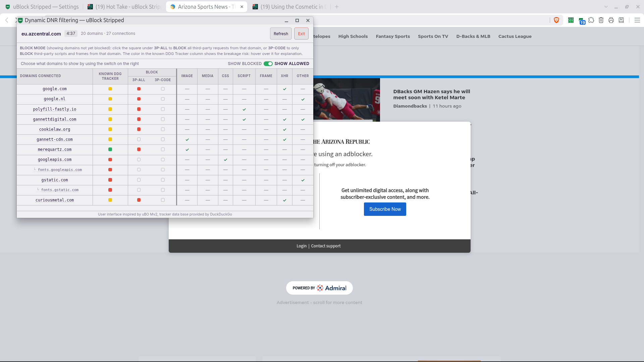
Task: Open the DBacks GM Hazen headline
Action: click(432, 95)
